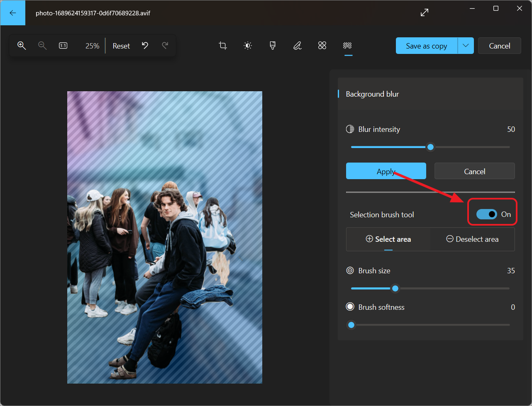
Task: Turn off Selection brush tool toggle
Action: pyautogui.click(x=486, y=214)
